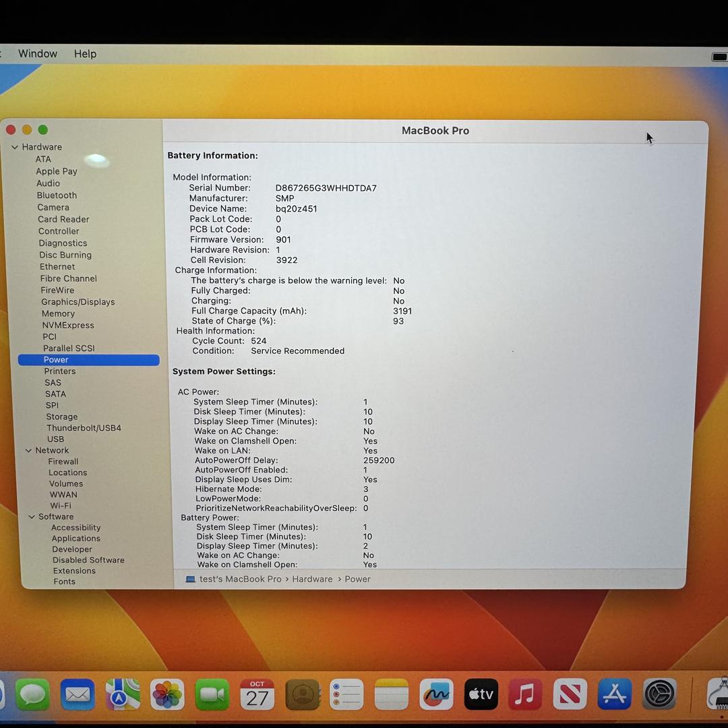Screen dimensions: 728x728
Task: Open the Music app in Dock
Action: pos(525,694)
